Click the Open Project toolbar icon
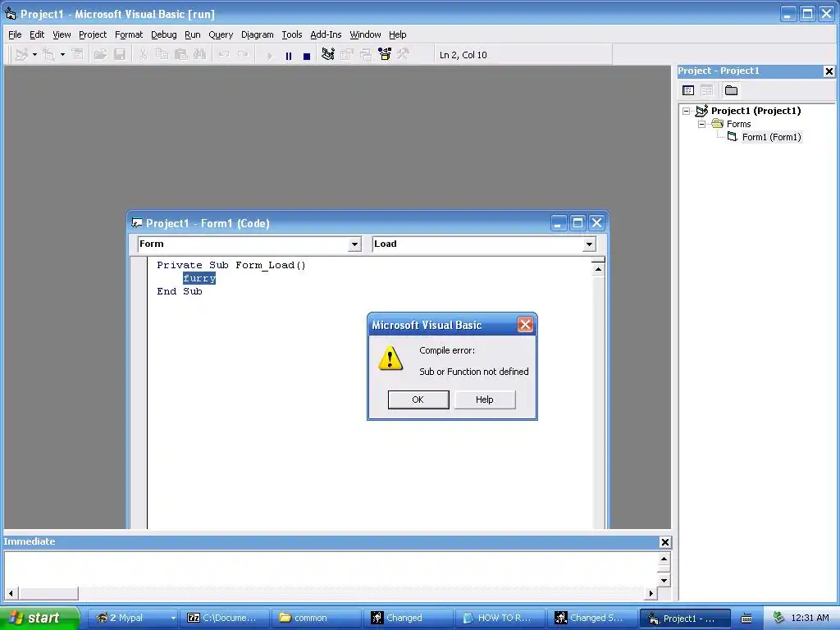 tap(100, 55)
